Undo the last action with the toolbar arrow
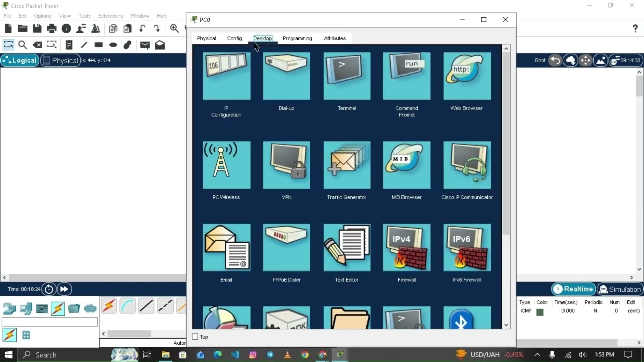Screen dimensions: 644x362 (x=142, y=29)
